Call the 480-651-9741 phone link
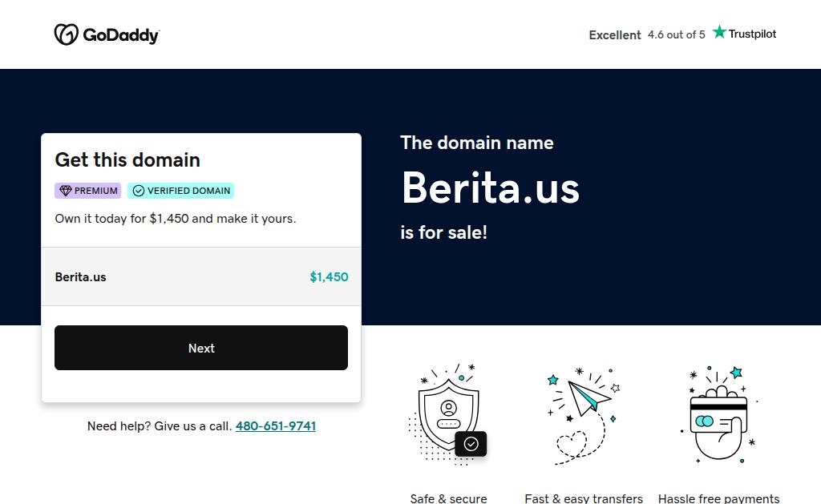 tap(275, 426)
